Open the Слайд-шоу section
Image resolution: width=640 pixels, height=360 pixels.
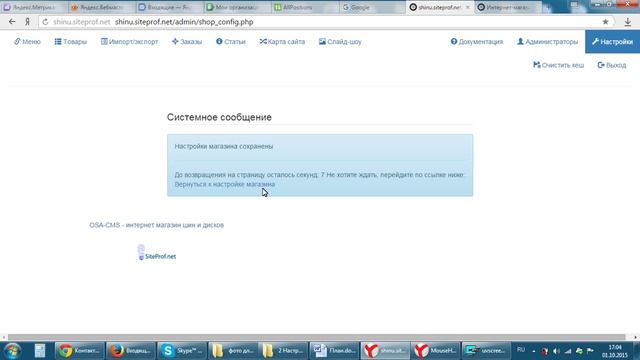(x=340, y=42)
